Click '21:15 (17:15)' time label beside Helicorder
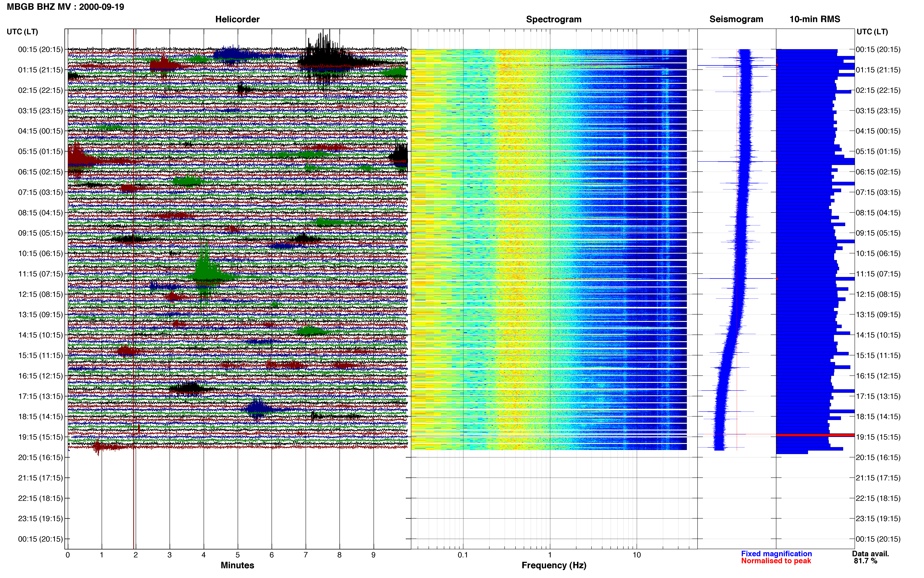 coord(41,478)
